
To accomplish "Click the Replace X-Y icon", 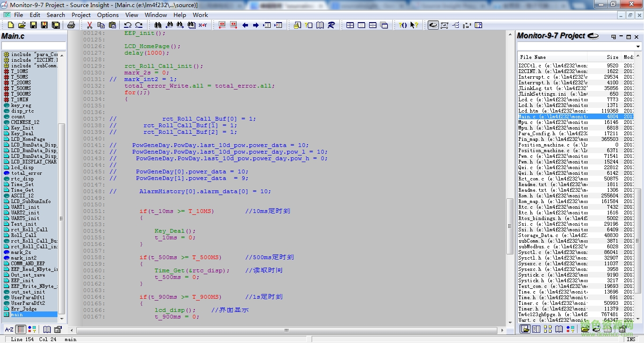I will (x=203, y=25).
